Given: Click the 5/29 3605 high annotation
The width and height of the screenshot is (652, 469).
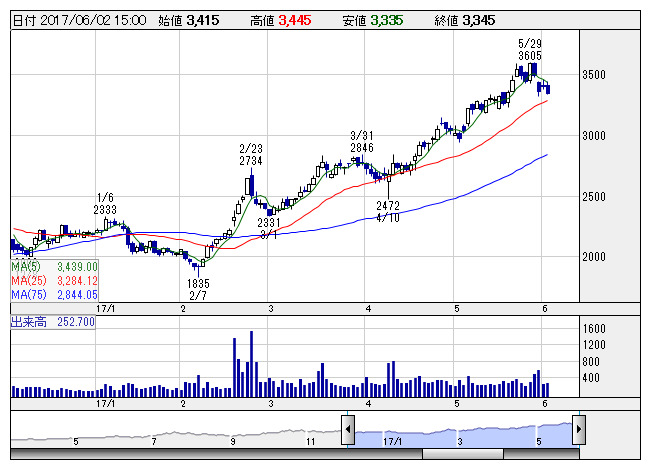Looking at the screenshot, I should (530, 49).
